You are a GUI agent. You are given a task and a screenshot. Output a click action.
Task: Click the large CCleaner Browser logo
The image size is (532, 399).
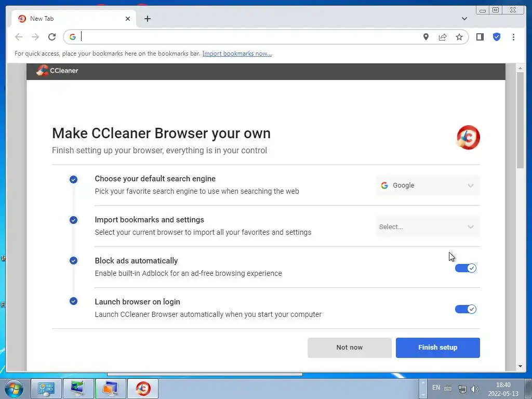coord(468,137)
